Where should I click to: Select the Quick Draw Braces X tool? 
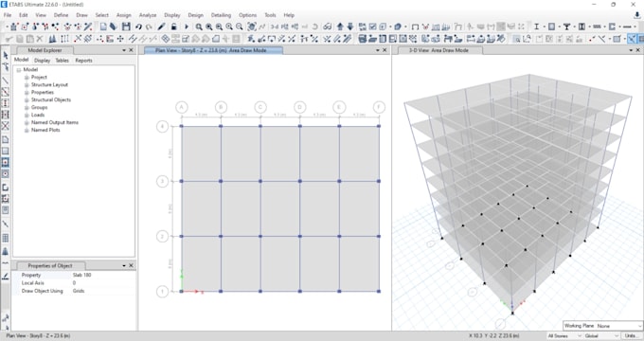click(x=6, y=126)
